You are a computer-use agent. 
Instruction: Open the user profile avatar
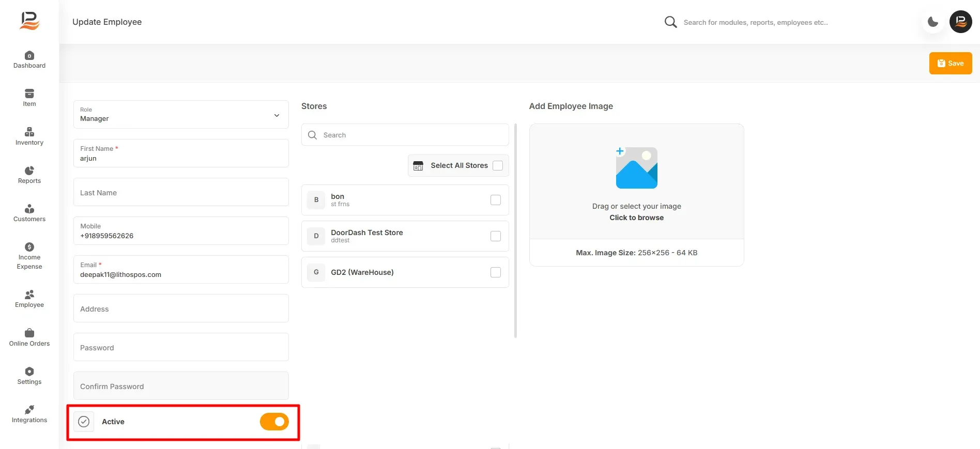(961, 22)
